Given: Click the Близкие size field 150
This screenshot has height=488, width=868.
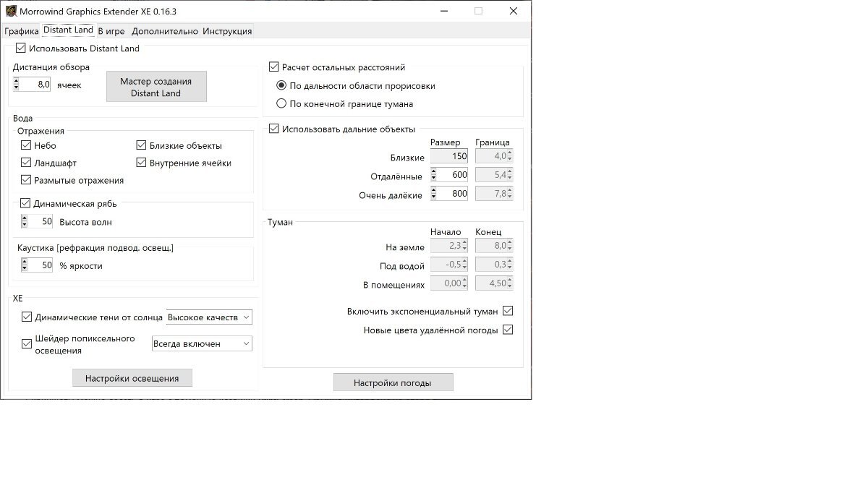Looking at the screenshot, I should [x=449, y=156].
